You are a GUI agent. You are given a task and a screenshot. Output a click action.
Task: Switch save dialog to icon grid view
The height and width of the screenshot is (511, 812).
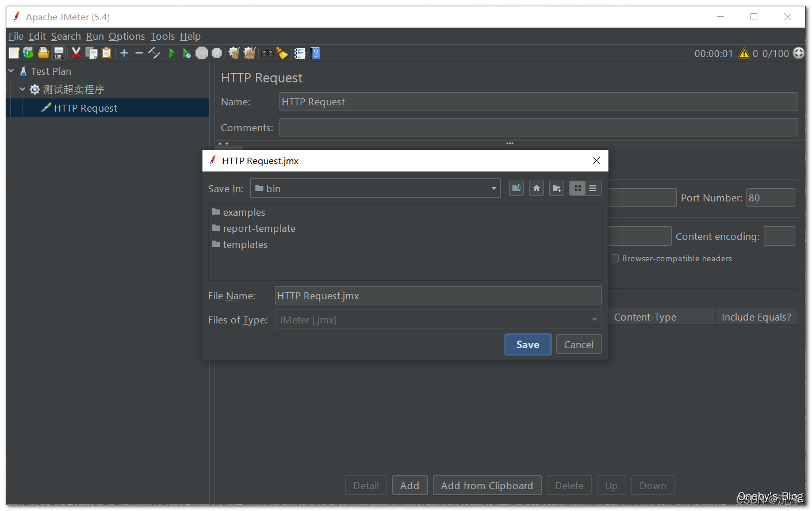pos(577,188)
